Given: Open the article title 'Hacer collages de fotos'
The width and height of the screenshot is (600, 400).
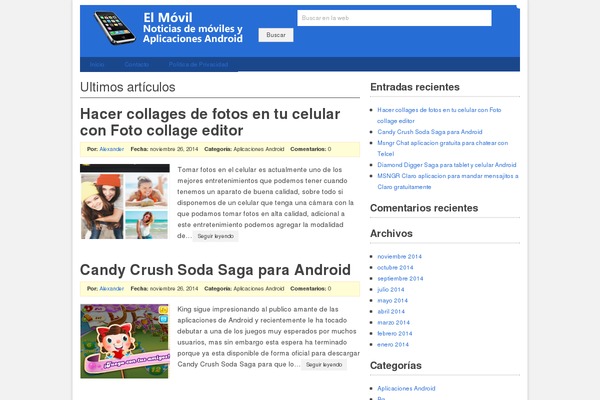Looking at the screenshot, I should [210, 122].
